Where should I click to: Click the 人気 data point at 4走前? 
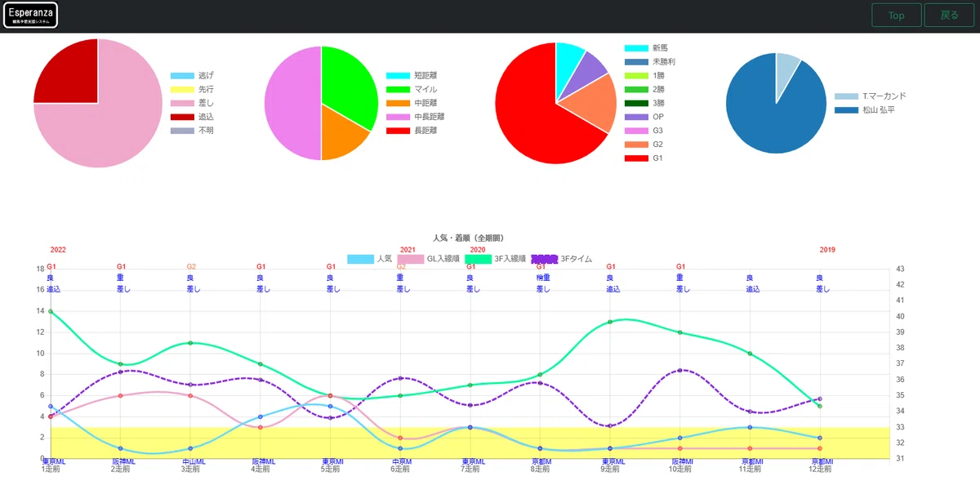coord(261,416)
